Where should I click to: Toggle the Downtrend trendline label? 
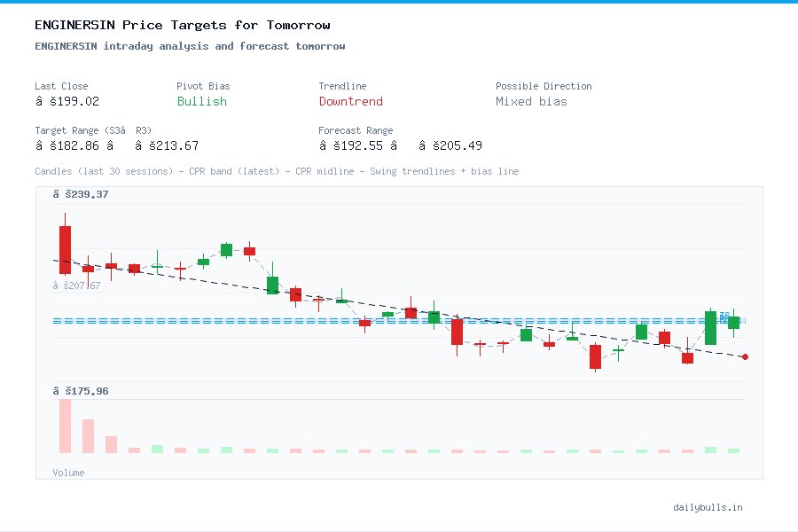point(350,101)
